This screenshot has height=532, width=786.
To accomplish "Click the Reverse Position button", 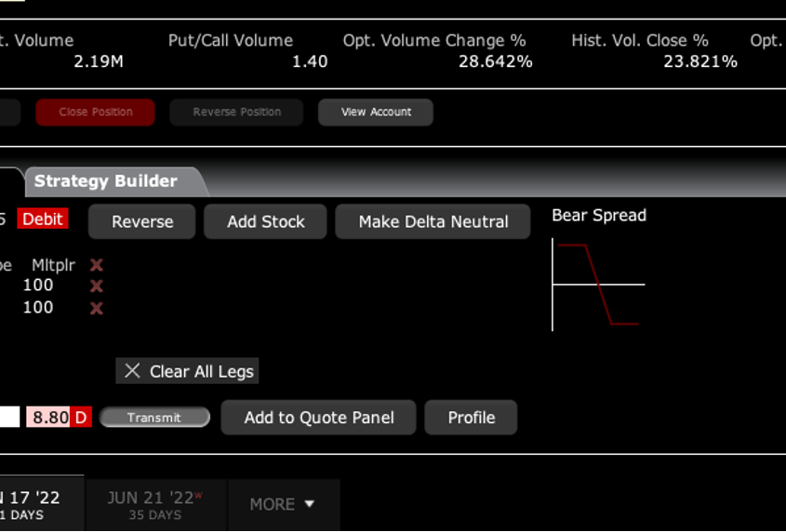I will tap(236, 112).
